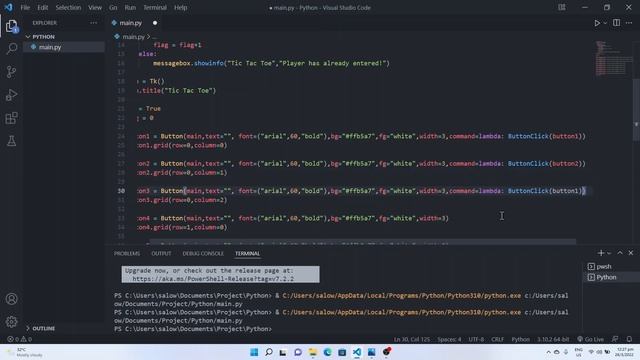Switch to the OUTPUT panel tab
This screenshot has width=640, height=360.
click(161, 253)
